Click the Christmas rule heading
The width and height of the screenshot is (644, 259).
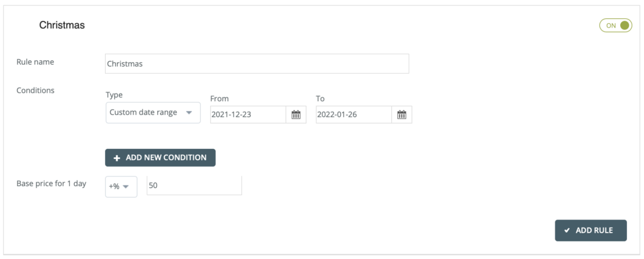coord(62,25)
